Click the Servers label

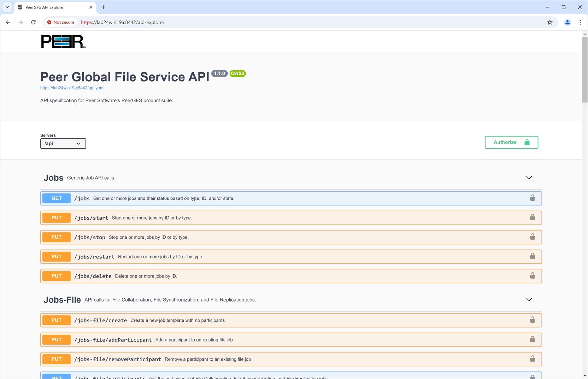(x=48, y=135)
